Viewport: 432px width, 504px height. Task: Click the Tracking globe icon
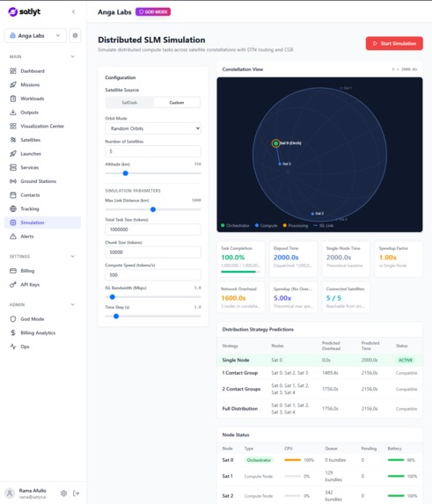[x=13, y=209]
